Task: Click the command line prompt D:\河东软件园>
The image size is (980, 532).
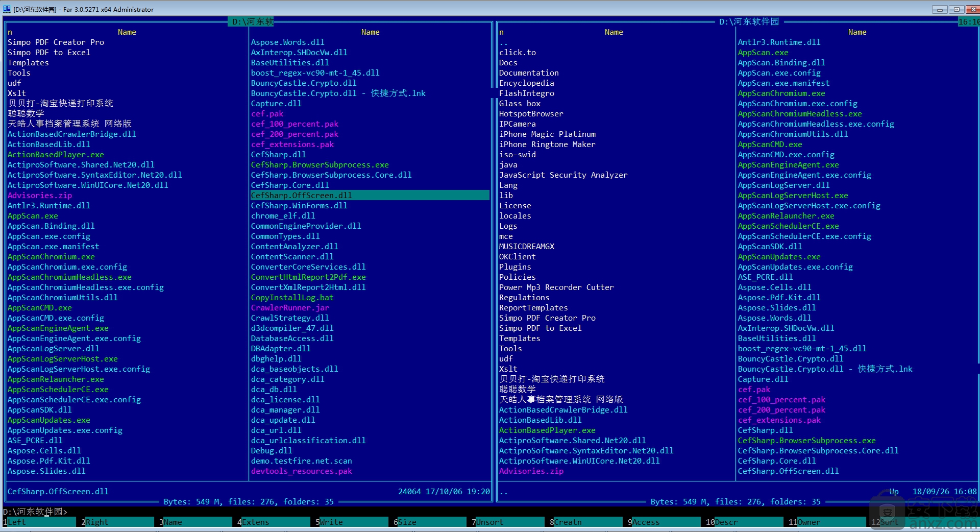Action: (35, 512)
